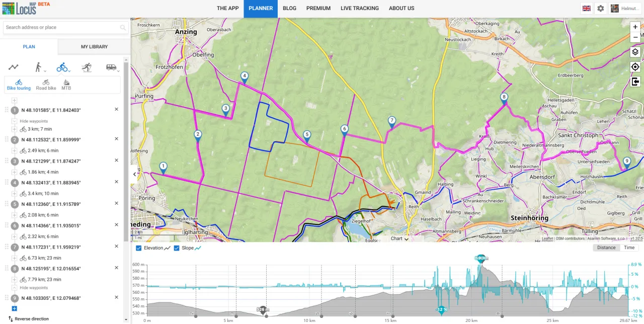Open the route import icon on the map

tap(635, 82)
